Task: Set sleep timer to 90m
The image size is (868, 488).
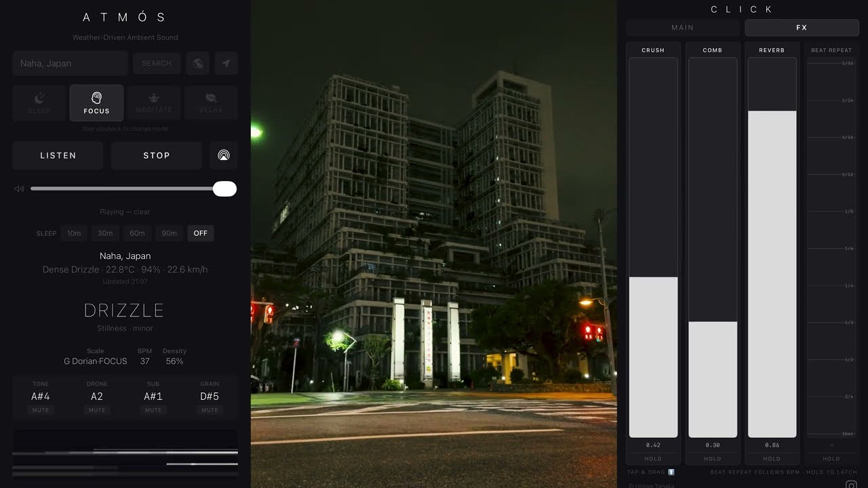Action: 169,233
